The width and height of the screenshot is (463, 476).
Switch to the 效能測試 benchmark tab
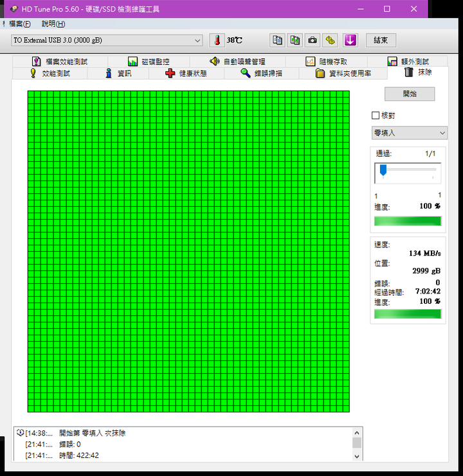[50, 73]
